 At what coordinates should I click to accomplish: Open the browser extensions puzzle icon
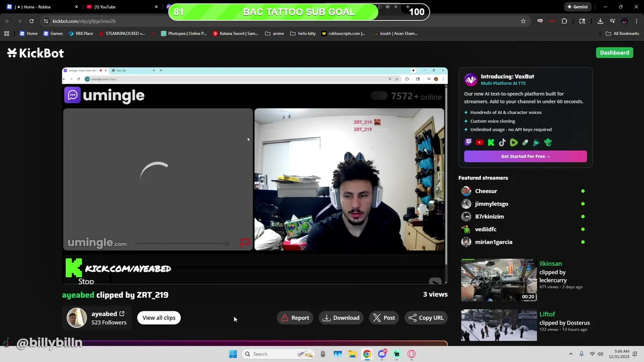pos(564,21)
